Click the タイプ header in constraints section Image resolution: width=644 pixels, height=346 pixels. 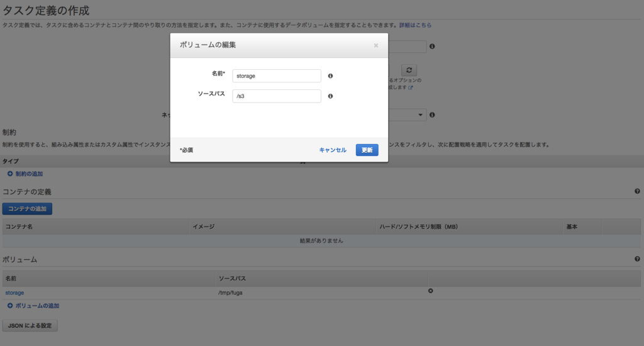pyautogui.click(x=11, y=162)
